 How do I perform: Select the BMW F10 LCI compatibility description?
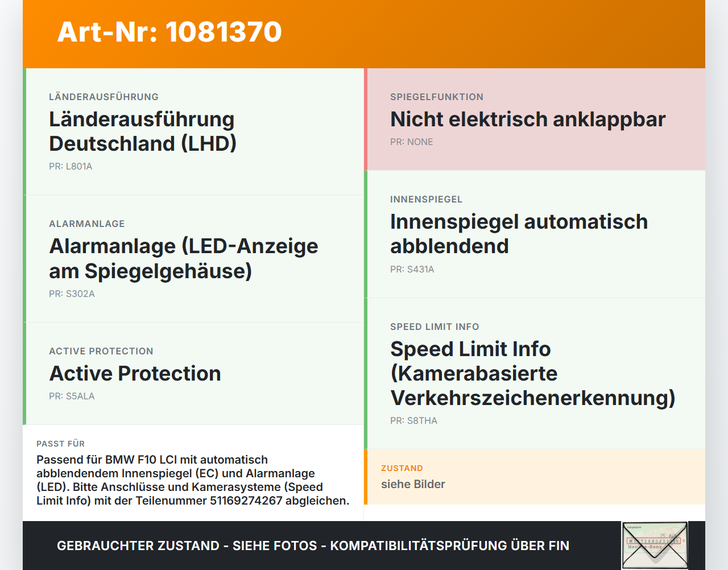pos(193,480)
